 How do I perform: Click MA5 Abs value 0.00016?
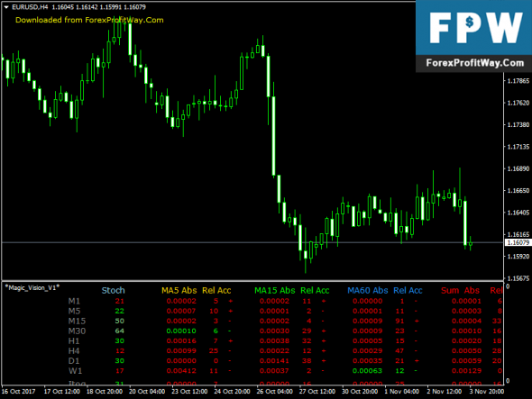tap(181, 341)
